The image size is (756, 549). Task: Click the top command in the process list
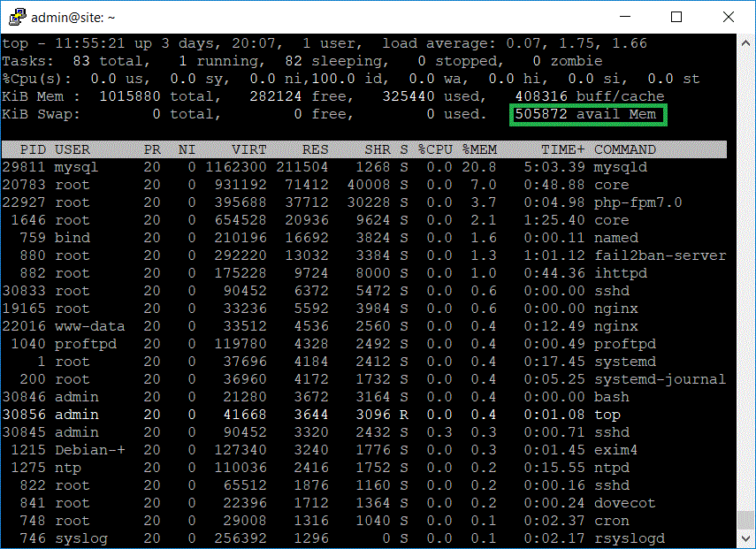(607, 415)
